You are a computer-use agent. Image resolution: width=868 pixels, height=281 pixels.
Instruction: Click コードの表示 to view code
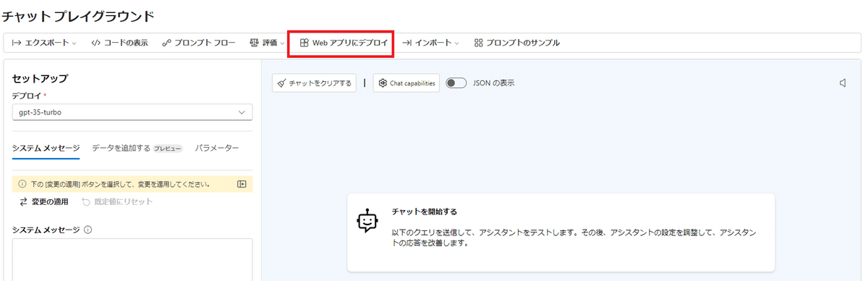119,43
